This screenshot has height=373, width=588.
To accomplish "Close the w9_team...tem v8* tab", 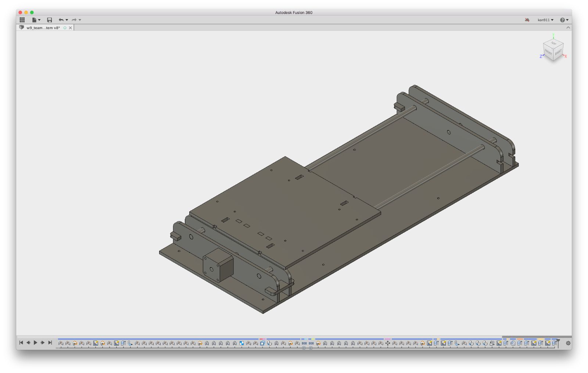I will click(71, 28).
